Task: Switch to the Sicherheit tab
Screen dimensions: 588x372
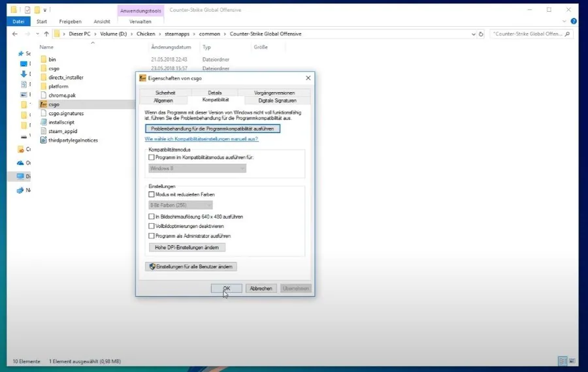Action: 165,93
